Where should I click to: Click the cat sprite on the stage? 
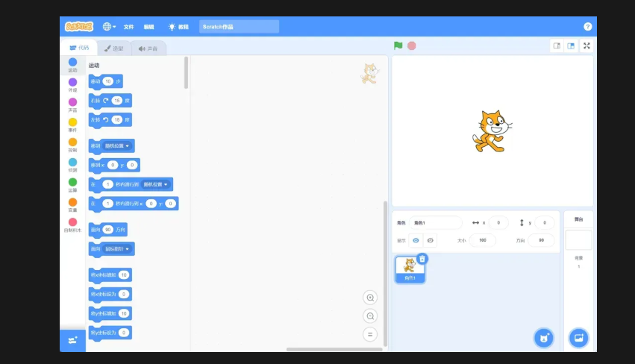(x=492, y=131)
